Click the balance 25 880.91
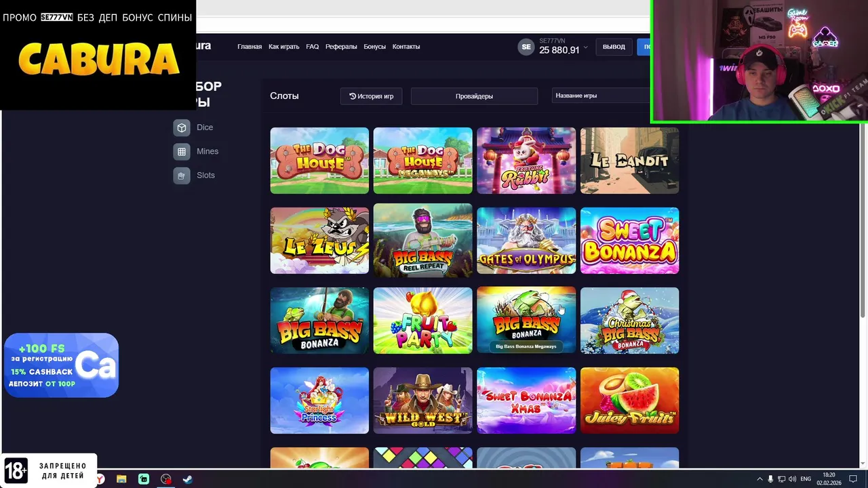The width and height of the screenshot is (868, 488). pos(559,50)
